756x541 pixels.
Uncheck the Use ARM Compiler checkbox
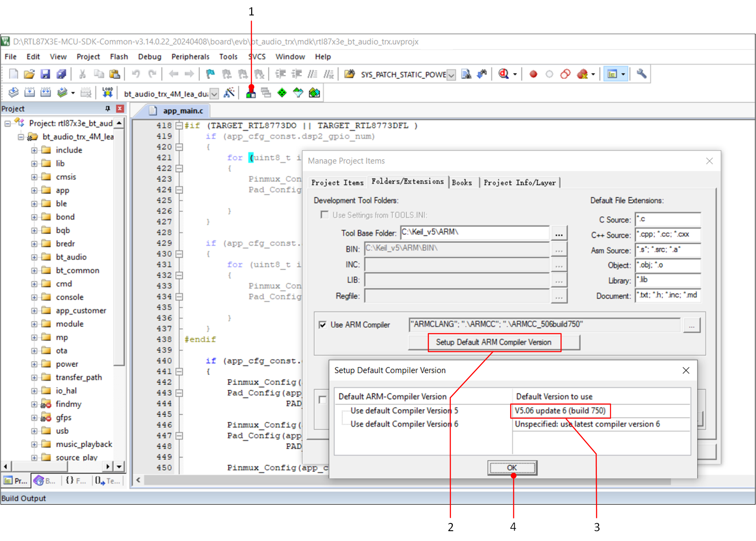(x=323, y=325)
